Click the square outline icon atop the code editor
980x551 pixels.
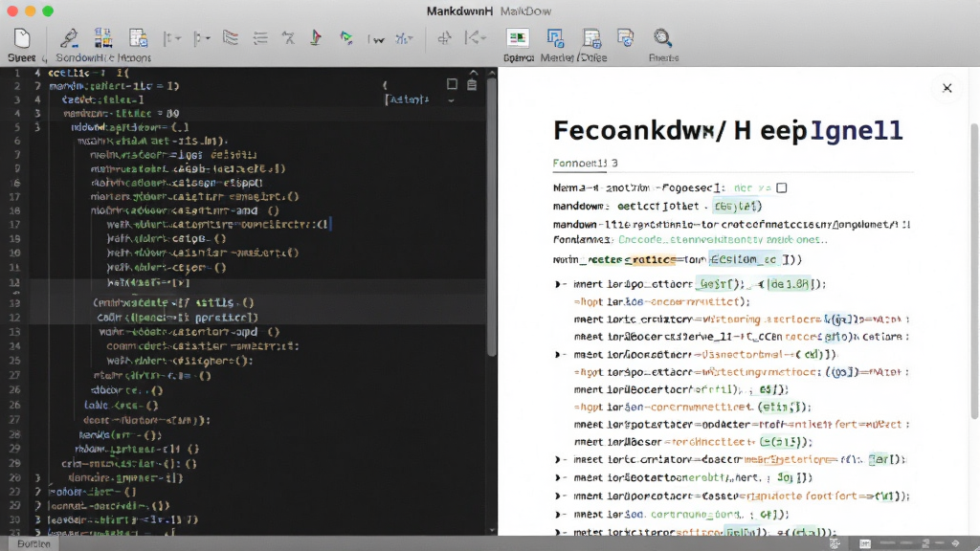click(x=452, y=84)
